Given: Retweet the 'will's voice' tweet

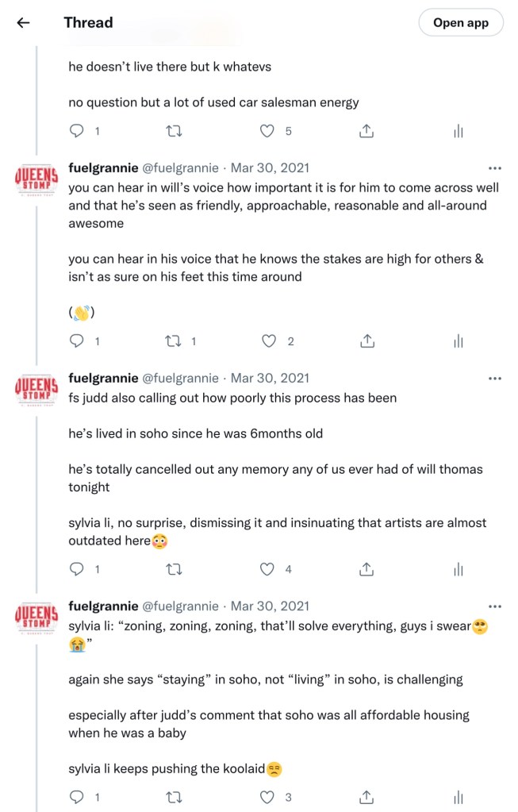Looking at the screenshot, I should 172,341.
